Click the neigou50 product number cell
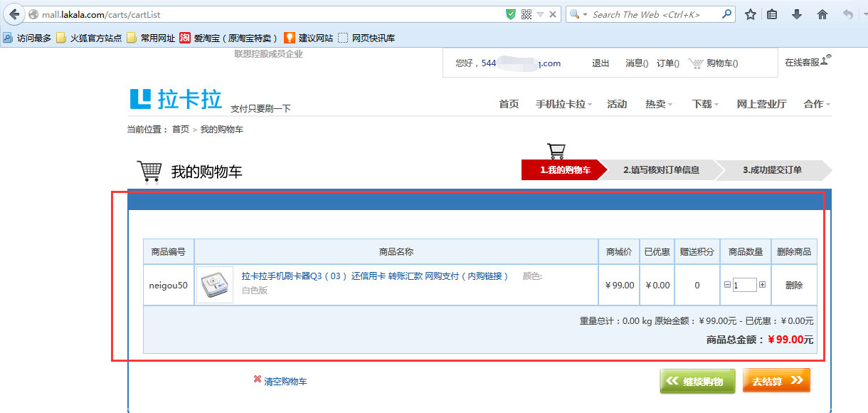 [169, 286]
